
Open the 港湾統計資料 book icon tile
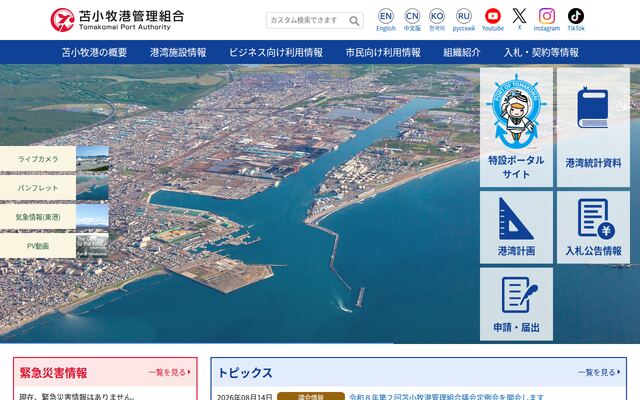[x=593, y=127]
